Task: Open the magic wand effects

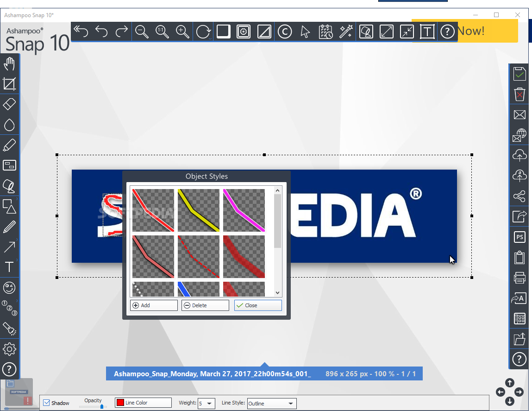Action: [x=346, y=32]
